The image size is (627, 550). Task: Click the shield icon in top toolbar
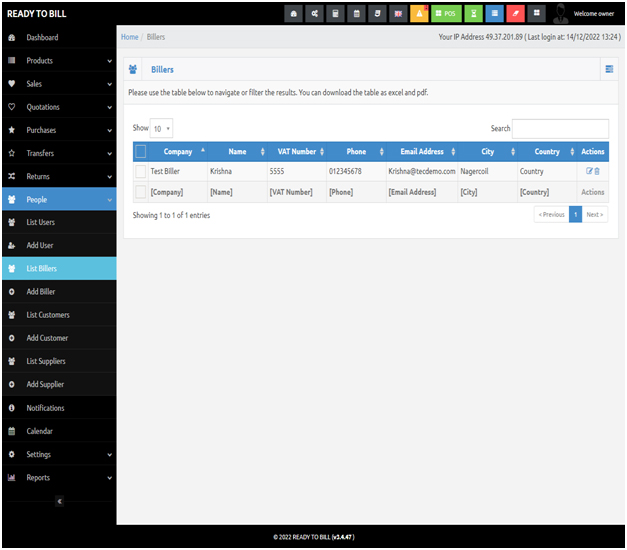tap(377, 14)
